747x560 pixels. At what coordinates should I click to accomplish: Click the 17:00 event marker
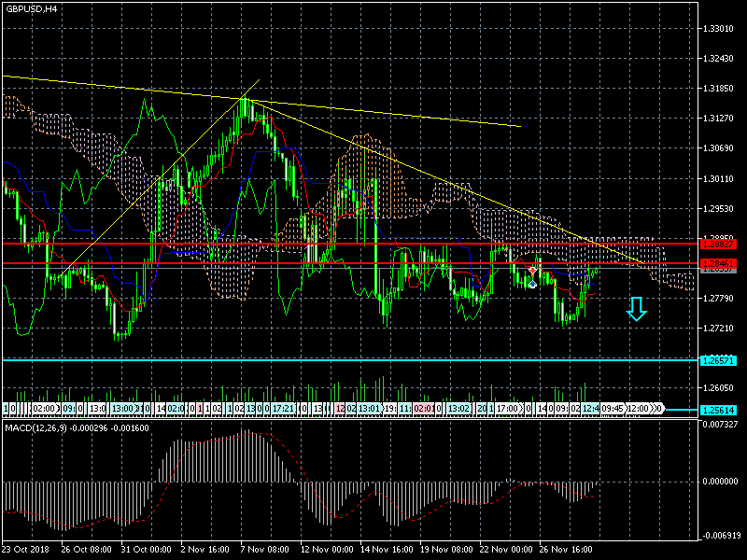point(509,409)
